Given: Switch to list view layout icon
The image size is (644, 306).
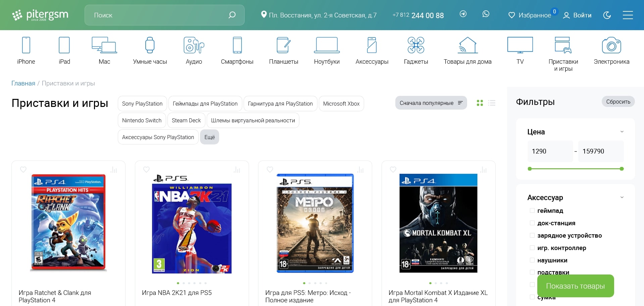Looking at the screenshot, I should click(492, 103).
